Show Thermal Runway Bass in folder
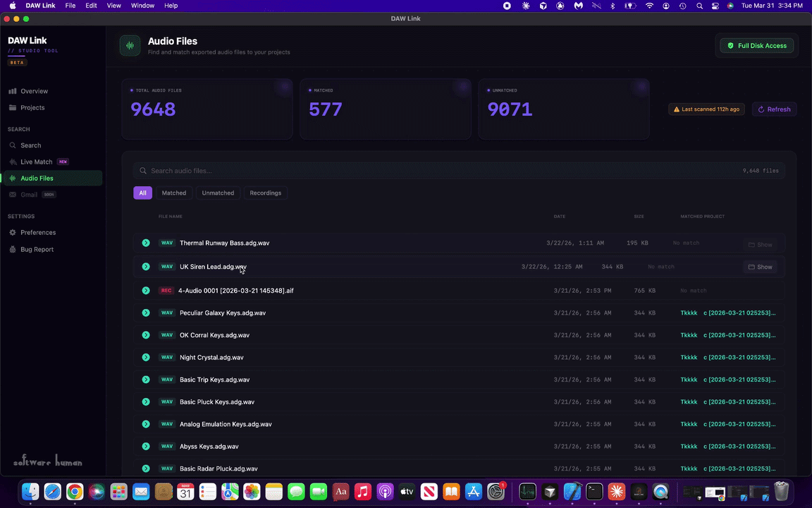Screen dimensions: 812x508 761,245
